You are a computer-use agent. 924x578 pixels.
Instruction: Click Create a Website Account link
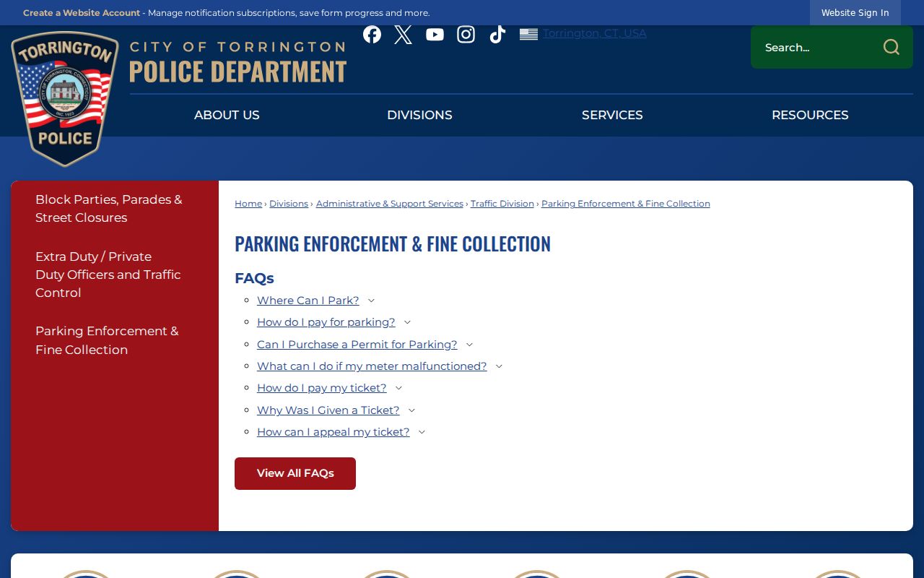pos(82,13)
